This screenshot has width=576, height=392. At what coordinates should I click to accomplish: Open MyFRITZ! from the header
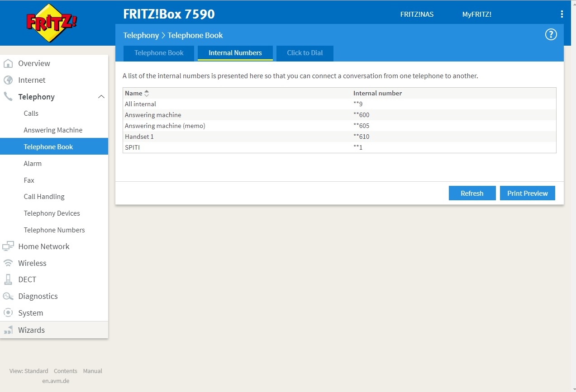tap(476, 14)
